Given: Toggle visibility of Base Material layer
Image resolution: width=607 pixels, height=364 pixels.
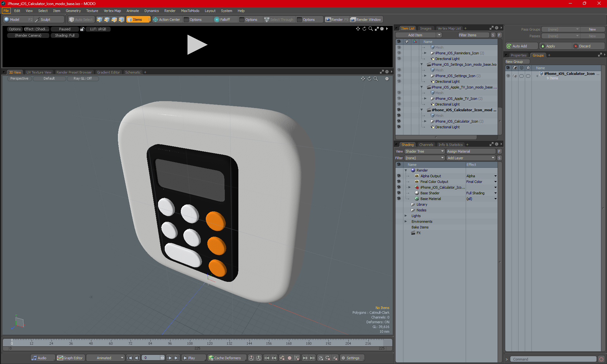Looking at the screenshot, I should tap(399, 199).
